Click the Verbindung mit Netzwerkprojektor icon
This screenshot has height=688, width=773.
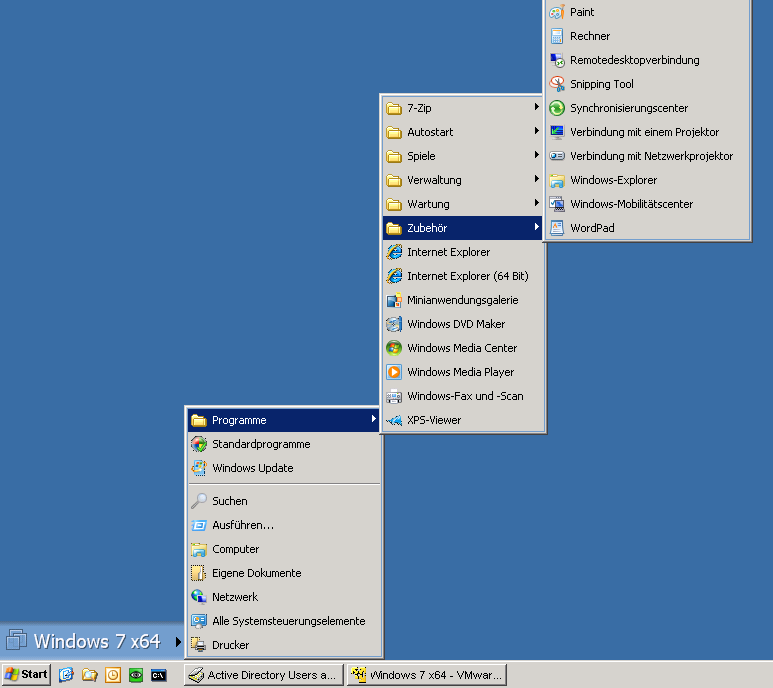tap(557, 156)
